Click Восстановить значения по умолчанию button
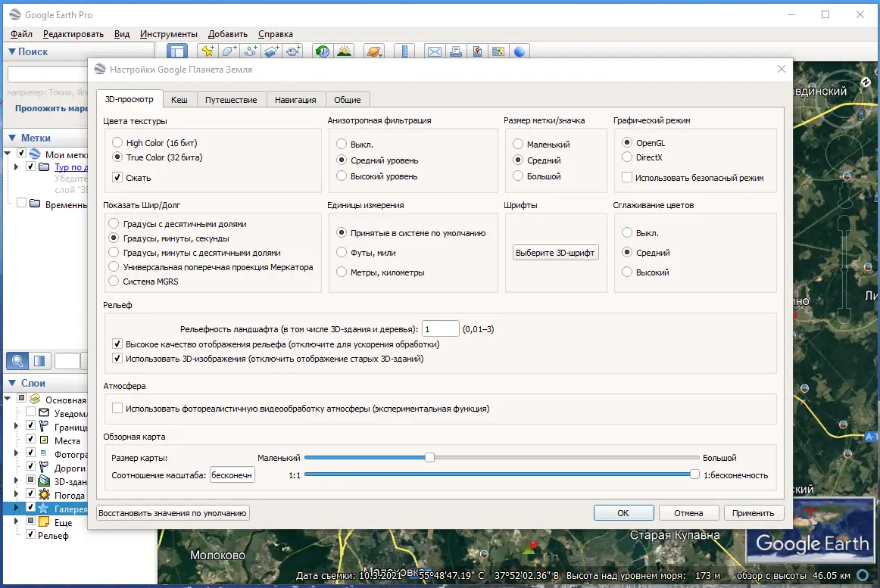The height and width of the screenshot is (588, 880). 173,513
